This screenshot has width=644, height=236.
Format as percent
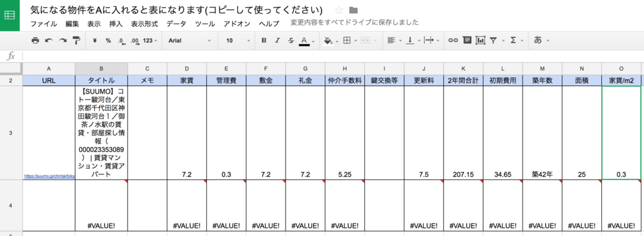pyautogui.click(x=108, y=40)
